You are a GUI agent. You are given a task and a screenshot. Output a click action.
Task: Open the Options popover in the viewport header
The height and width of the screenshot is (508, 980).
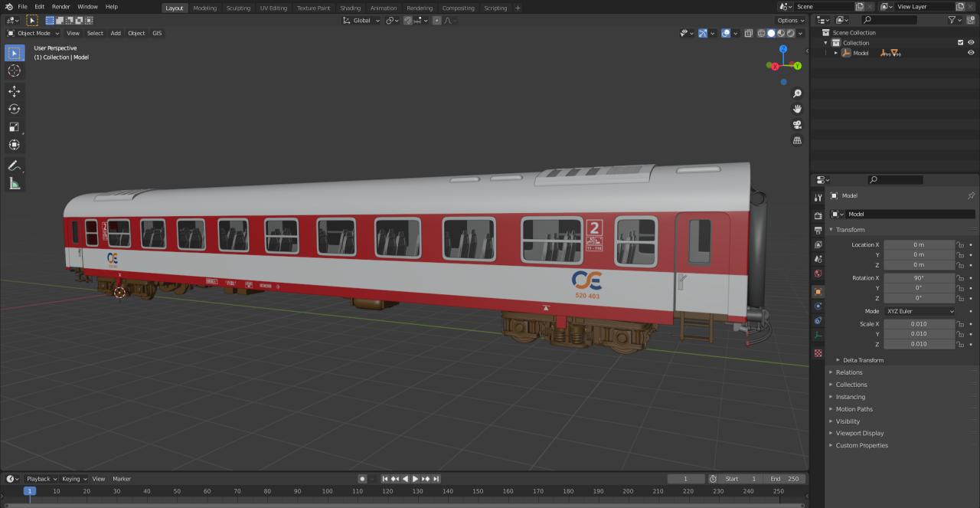point(790,21)
